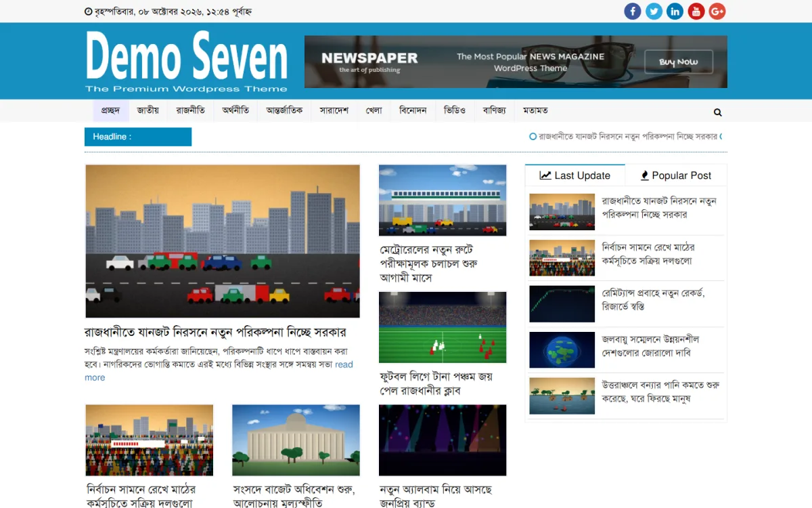Viewport: 812px width, 508px height.
Task: Open main grid headline নির্বাচন সামনে রেখে
Action: coord(141,496)
